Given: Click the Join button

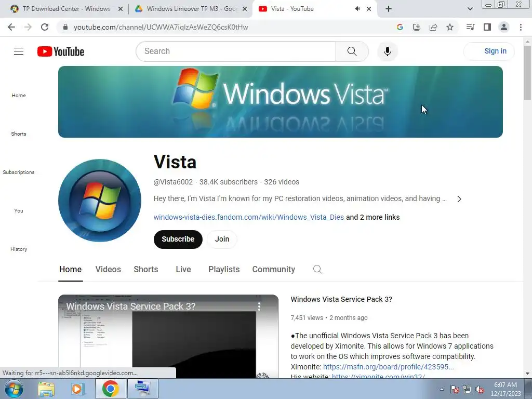Looking at the screenshot, I should [x=222, y=239].
